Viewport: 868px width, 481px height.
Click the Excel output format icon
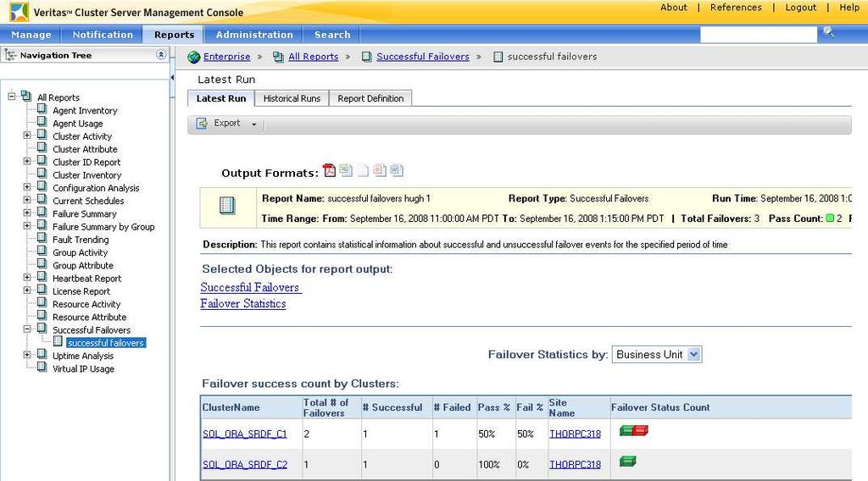pyautogui.click(x=346, y=170)
